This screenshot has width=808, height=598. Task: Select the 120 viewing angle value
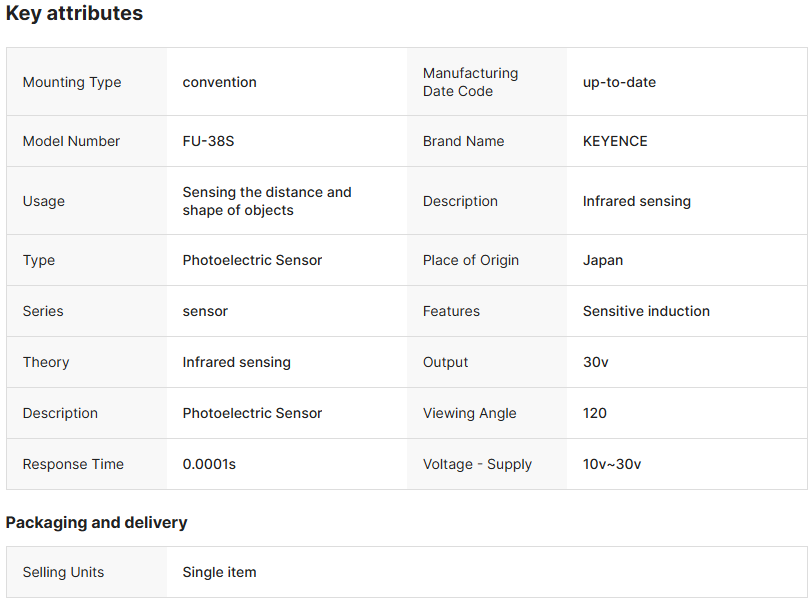tap(595, 413)
